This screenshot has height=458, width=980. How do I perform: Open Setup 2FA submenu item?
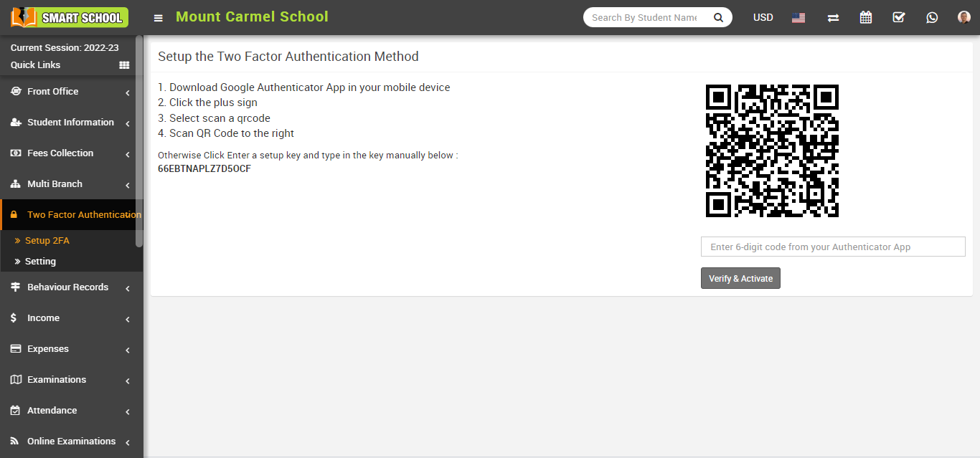47,241
